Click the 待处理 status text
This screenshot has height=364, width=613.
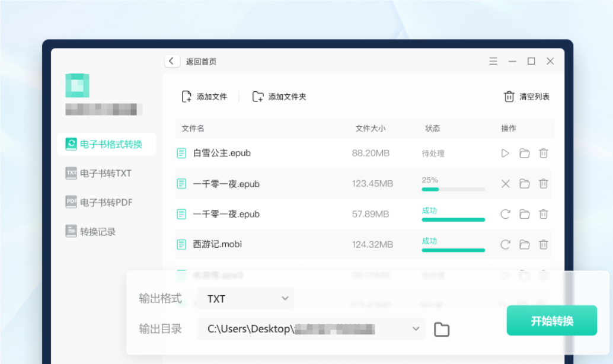click(x=433, y=154)
